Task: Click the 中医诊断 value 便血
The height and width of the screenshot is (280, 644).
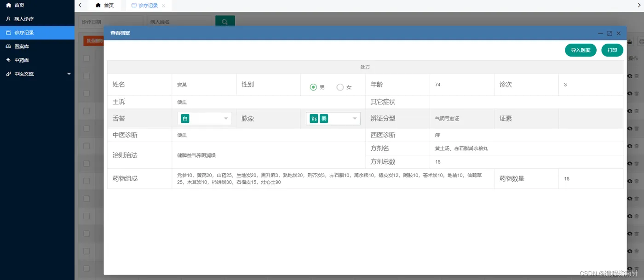Action: click(182, 135)
